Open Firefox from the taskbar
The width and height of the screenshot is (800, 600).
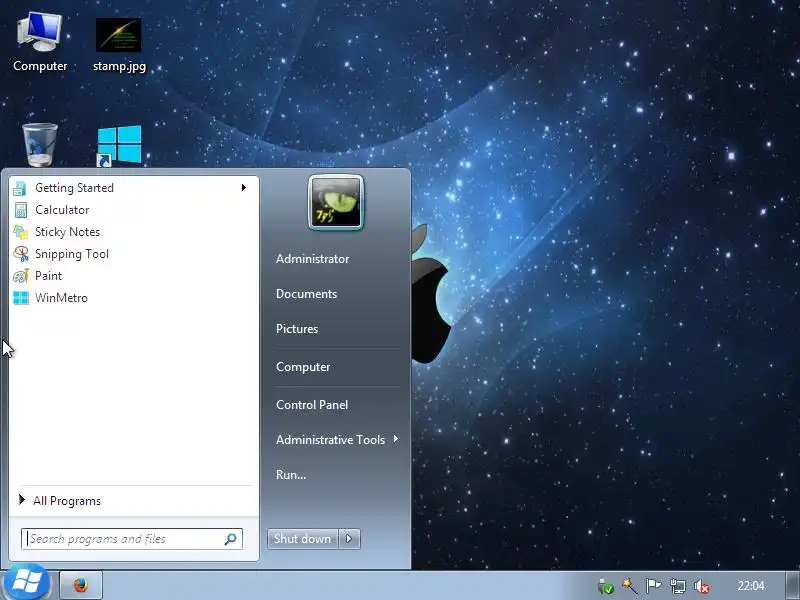pyautogui.click(x=81, y=585)
